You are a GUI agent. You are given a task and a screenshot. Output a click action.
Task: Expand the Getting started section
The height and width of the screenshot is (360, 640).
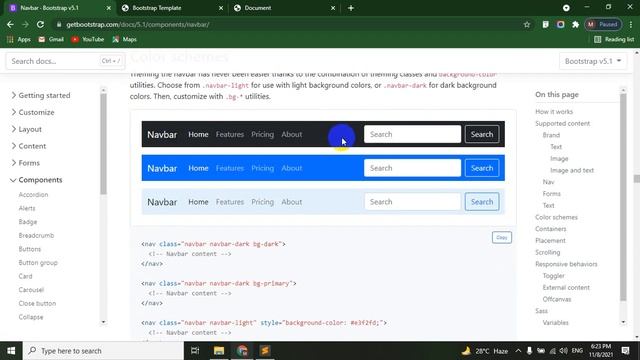click(41, 95)
